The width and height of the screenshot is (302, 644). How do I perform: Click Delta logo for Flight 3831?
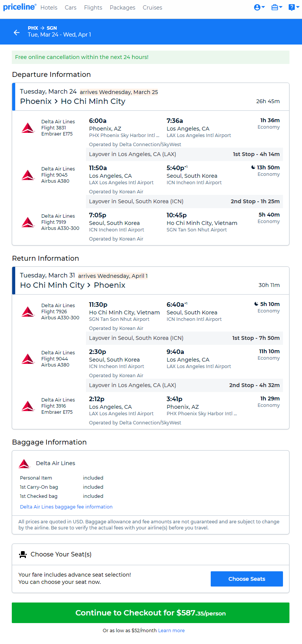click(x=28, y=128)
